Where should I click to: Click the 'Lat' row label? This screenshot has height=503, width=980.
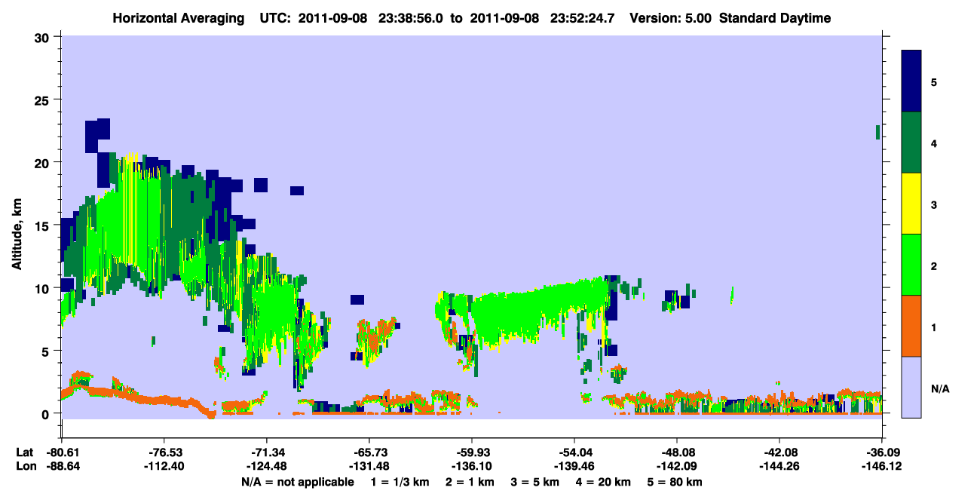[23, 452]
